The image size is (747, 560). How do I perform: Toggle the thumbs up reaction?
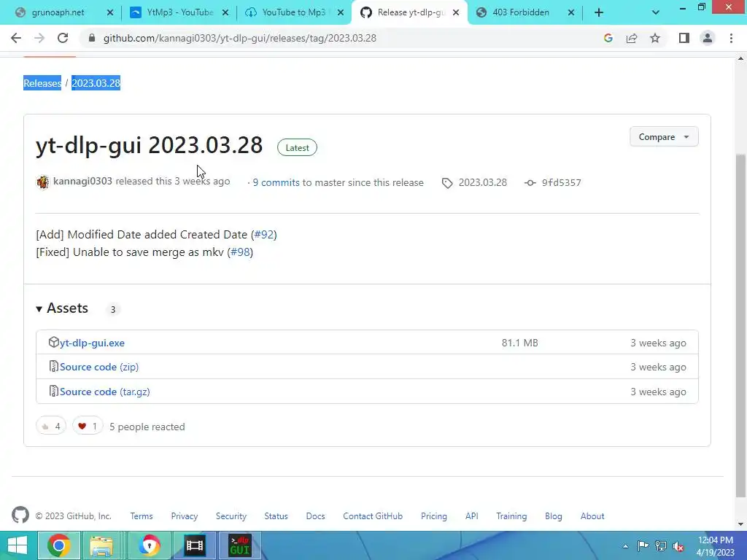click(51, 426)
